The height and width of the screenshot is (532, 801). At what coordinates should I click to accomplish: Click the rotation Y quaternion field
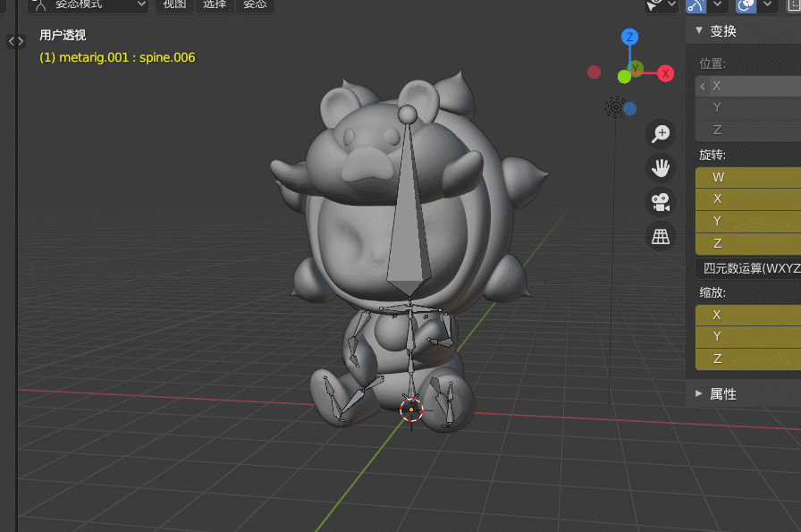click(748, 221)
